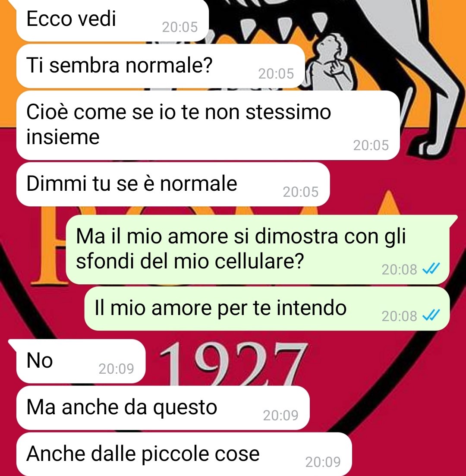Click the 20:09 timestamp on 'Anche dalle piccole cose'
The image size is (466, 476).
tap(323, 462)
